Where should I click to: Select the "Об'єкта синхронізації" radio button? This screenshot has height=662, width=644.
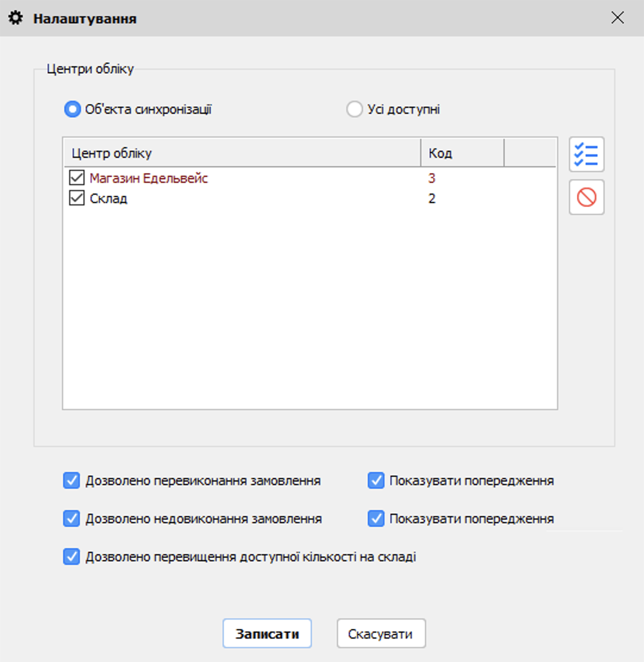click(x=73, y=110)
